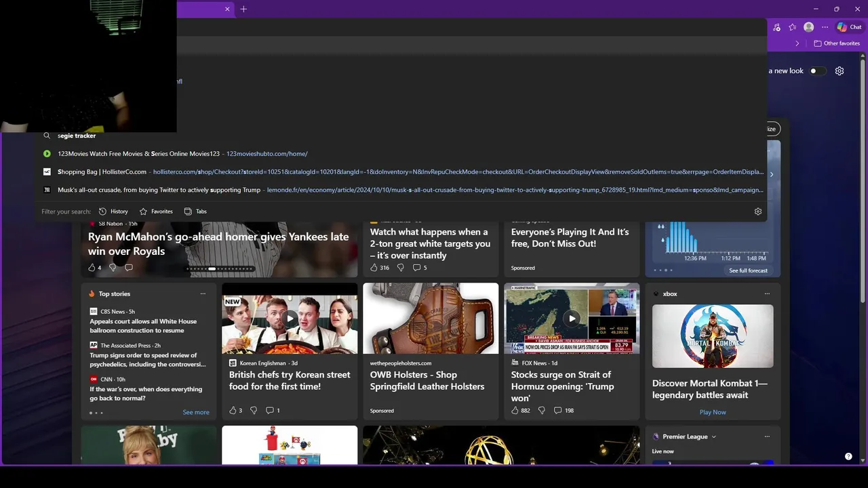The width and height of the screenshot is (868, 488).
Task: Open CBS News Appeals court ballroom story
Action: click(x=143, y=326)
